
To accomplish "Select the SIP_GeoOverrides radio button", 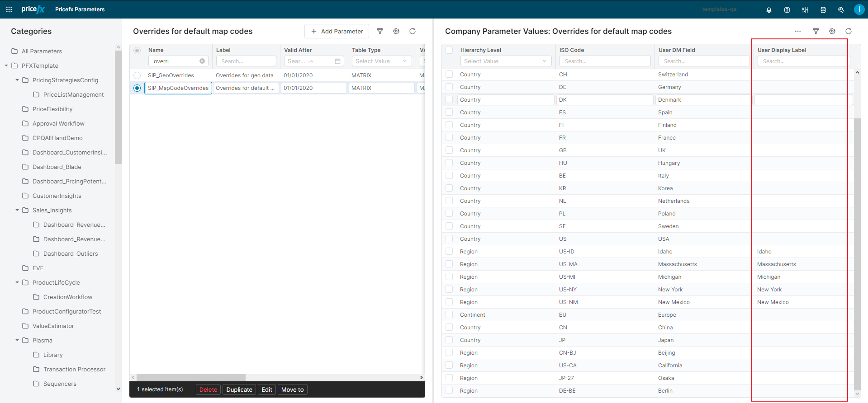I will [x=137, y=75].
